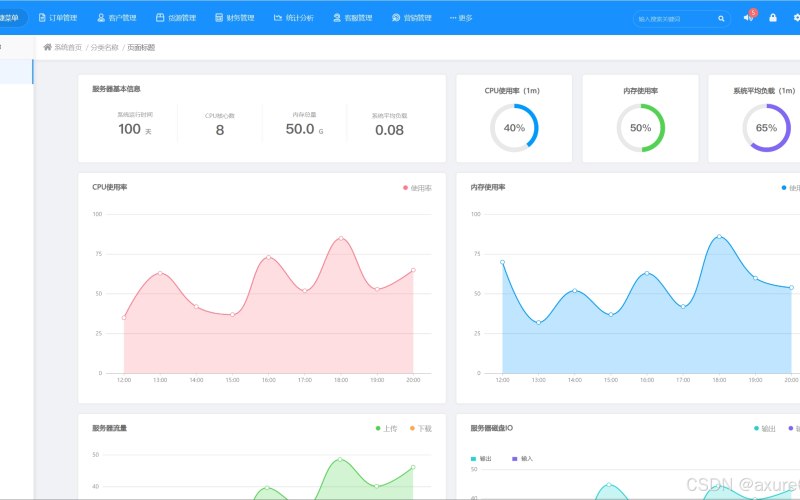This screenshot has width=800, height=500.
Task: Open the 客户管理 menu
Action: (117, 18)
